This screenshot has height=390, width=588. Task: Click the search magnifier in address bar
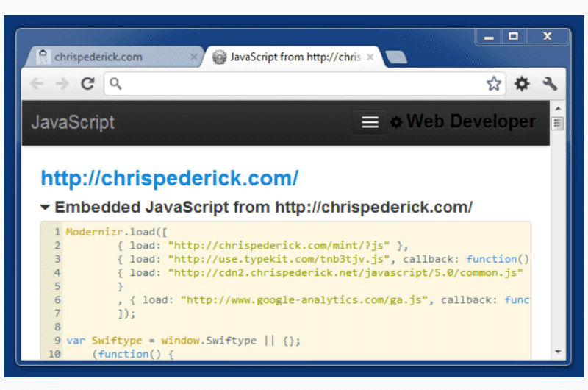click(115, 83)
